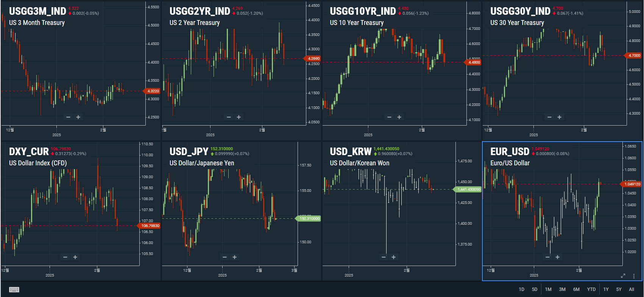Click the USD_JPY ticker title
The width and height of the screenshot is (644, 297).
[189, 152]
